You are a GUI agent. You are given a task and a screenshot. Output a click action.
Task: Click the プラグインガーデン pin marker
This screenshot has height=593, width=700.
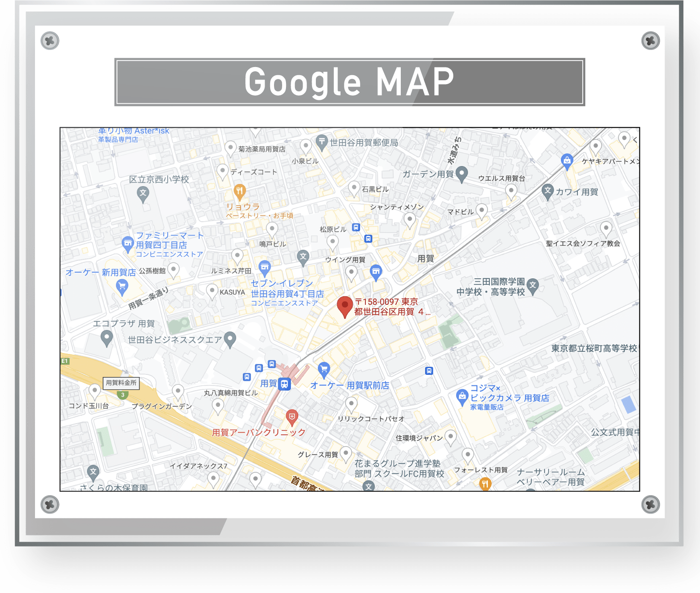tap(178, 392)
